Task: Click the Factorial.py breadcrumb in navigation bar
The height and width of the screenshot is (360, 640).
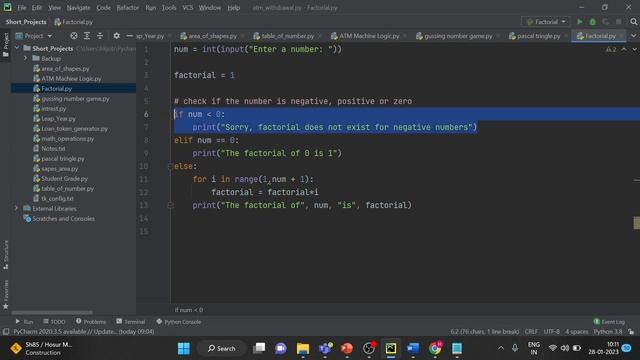Action: tap(73, 22)
